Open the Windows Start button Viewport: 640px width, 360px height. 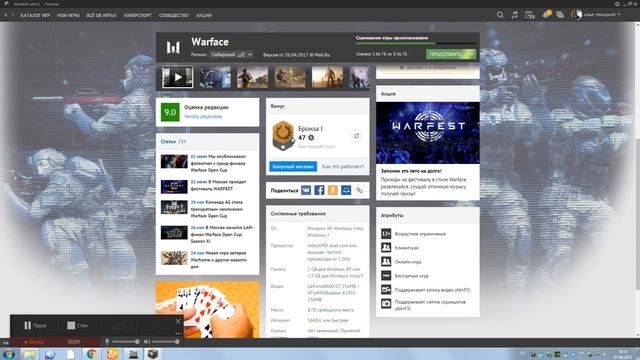point(9,354)
